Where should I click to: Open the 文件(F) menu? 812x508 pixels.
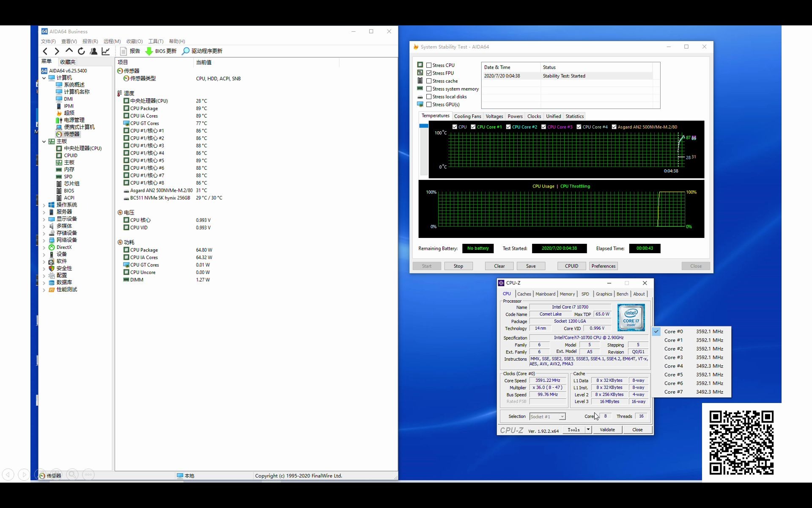[48, 41]
